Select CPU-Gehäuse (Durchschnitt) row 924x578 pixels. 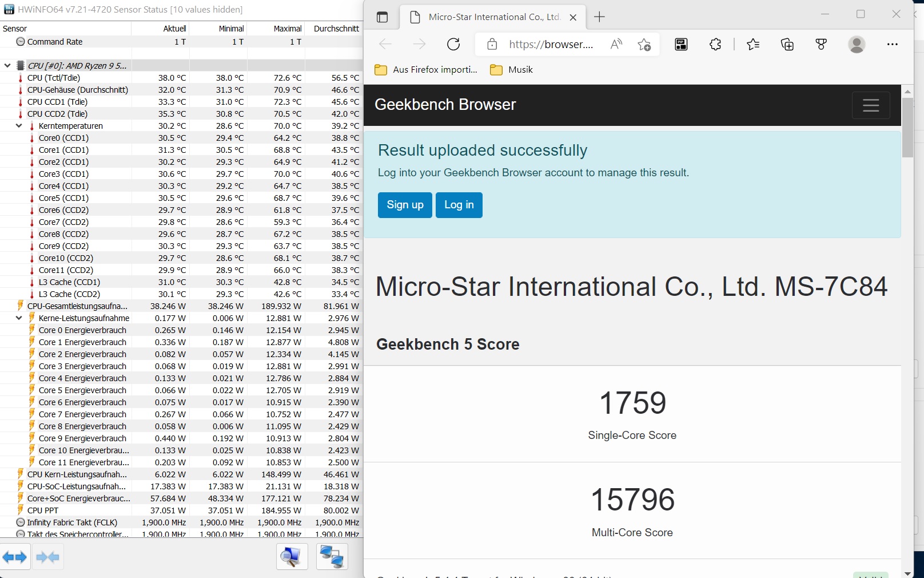point(181,90)
